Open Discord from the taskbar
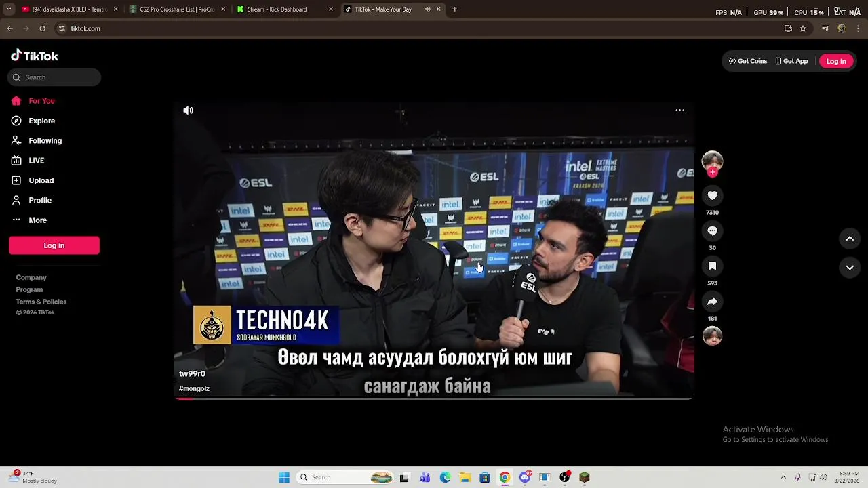The image size is (868, 488). coord(525,477)
